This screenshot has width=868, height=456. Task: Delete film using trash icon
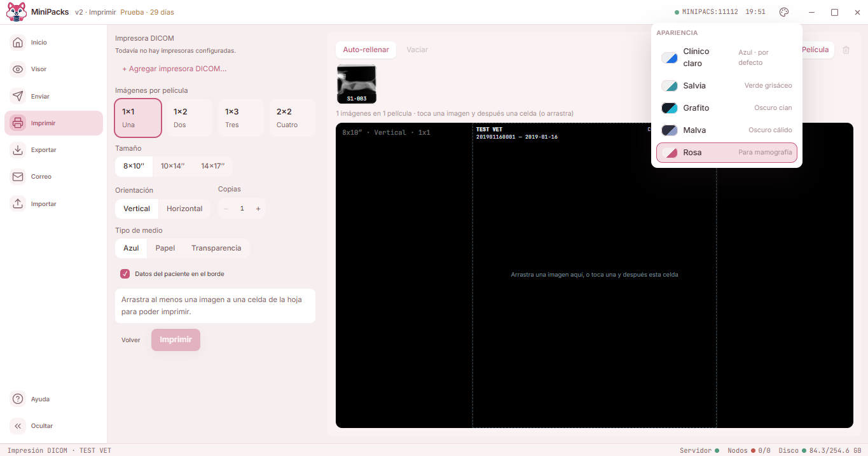tap(846, 50)
